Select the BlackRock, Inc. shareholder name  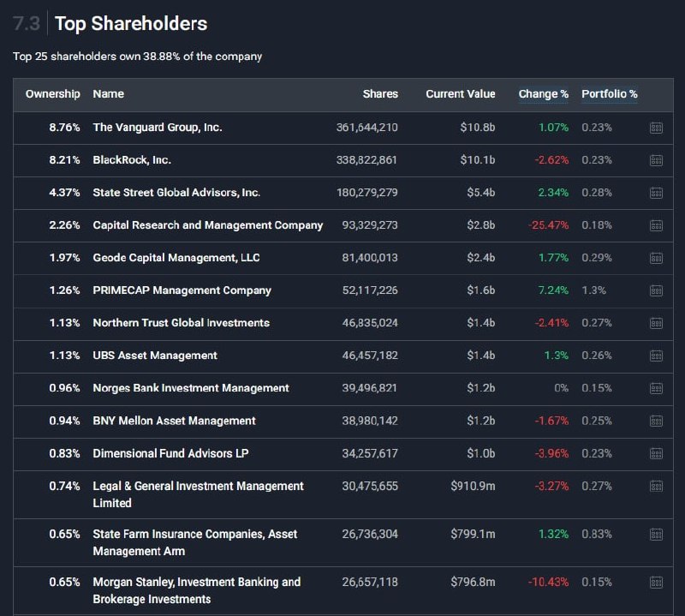tap(132, 160)
